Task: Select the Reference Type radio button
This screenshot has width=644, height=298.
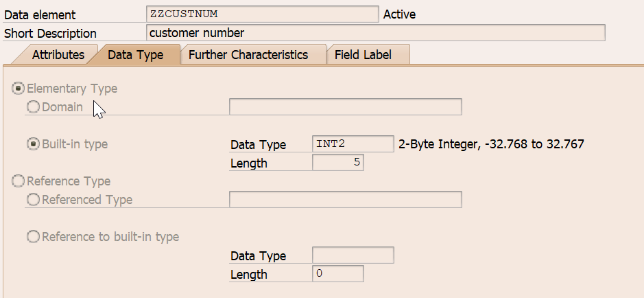Action: (18, 181)
